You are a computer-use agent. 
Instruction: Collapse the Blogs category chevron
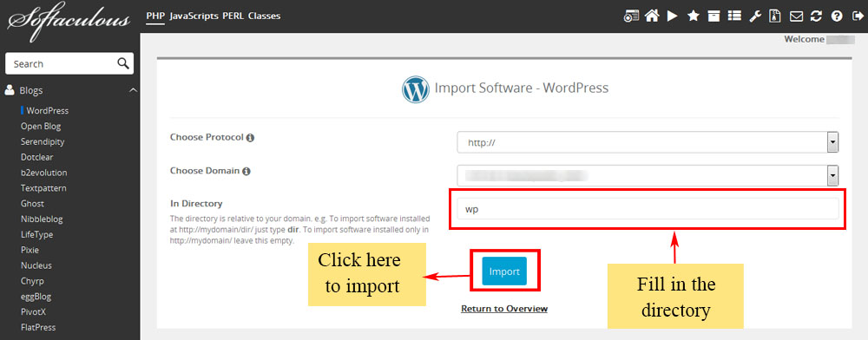point(133,90)
